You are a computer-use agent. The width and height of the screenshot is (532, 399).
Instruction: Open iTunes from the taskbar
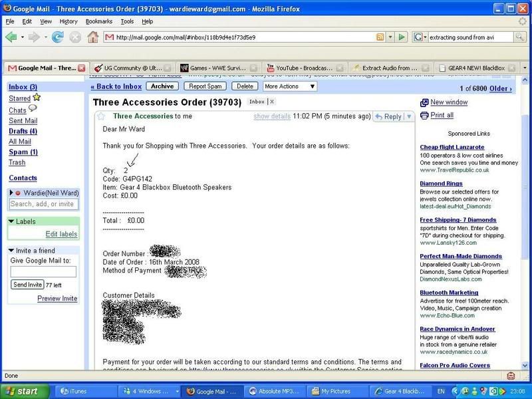(86, 391)
